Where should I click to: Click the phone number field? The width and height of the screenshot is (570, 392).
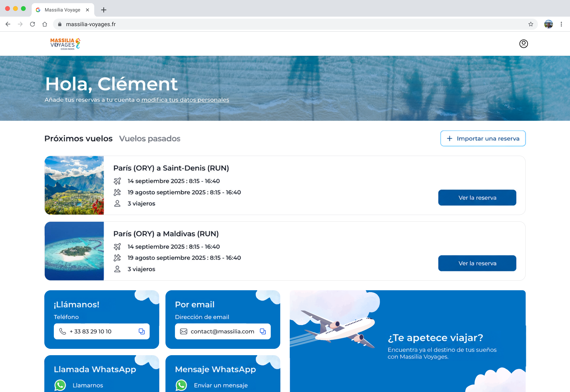(102, 331)
